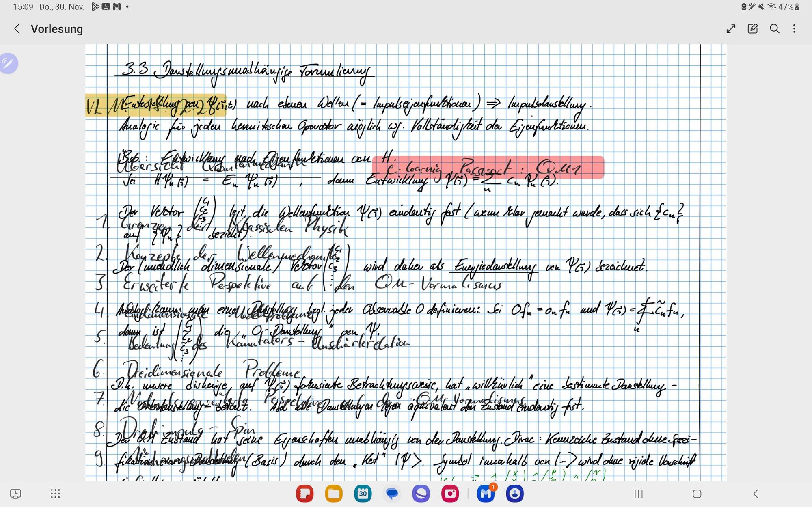Switch the note to edit mode
812x507 pixels.
click(x=752, y=29)
